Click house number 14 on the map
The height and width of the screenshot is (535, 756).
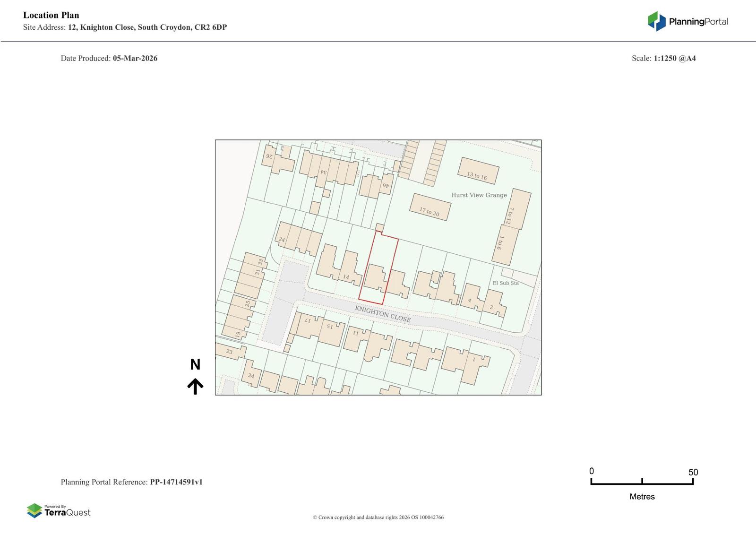point(346,277)
